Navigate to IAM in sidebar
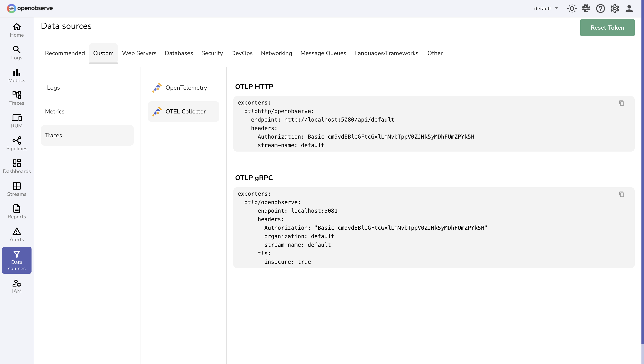Screen dimensions: 644x364 click(x=17, y=286)
